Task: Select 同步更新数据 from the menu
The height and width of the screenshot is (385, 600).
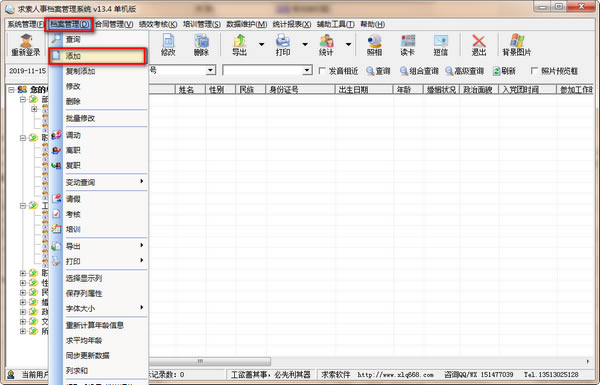Action: [x=98, y=356]
